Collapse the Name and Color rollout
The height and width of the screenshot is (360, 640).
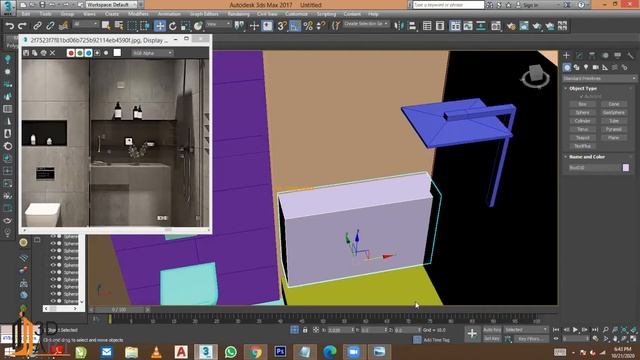(x=587, y=157)
